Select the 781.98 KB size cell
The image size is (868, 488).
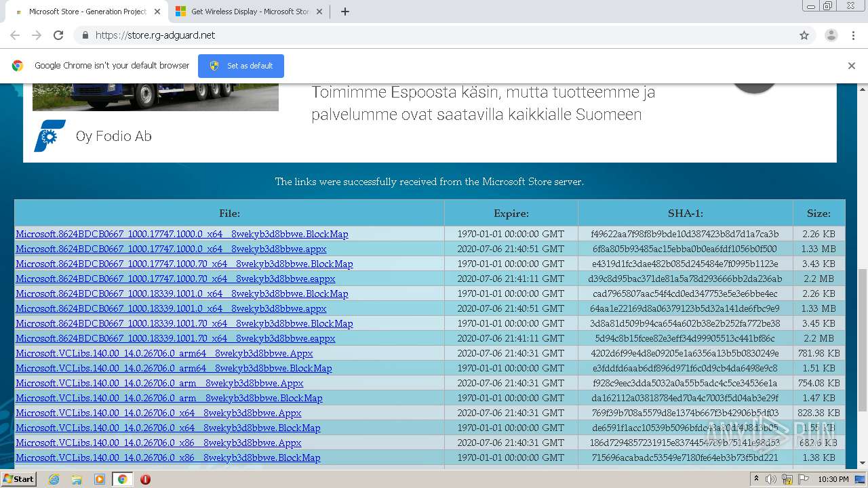(818, 353)
